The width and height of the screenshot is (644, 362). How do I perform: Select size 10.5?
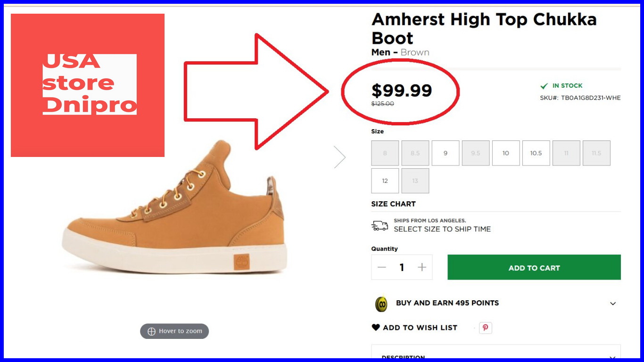tap(536, 153)
